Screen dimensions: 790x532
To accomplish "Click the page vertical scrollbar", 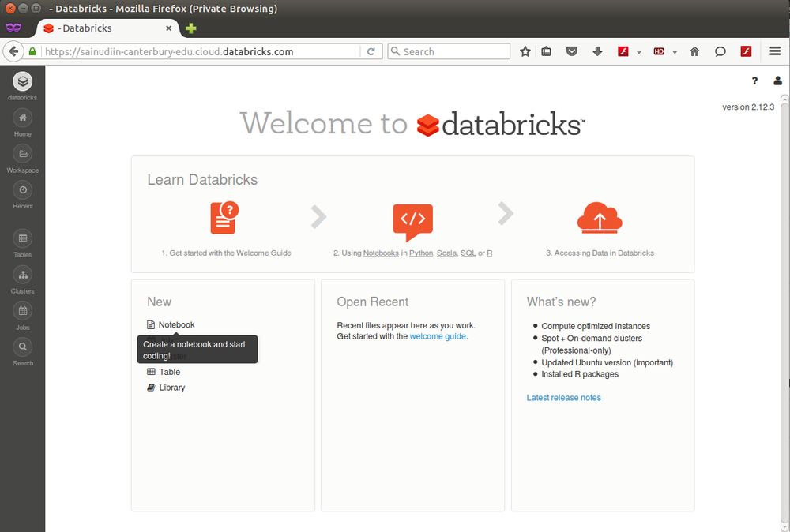I will point(785,312).
